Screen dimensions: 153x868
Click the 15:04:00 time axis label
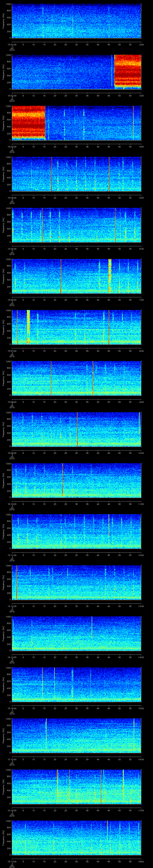click(12, 197)
